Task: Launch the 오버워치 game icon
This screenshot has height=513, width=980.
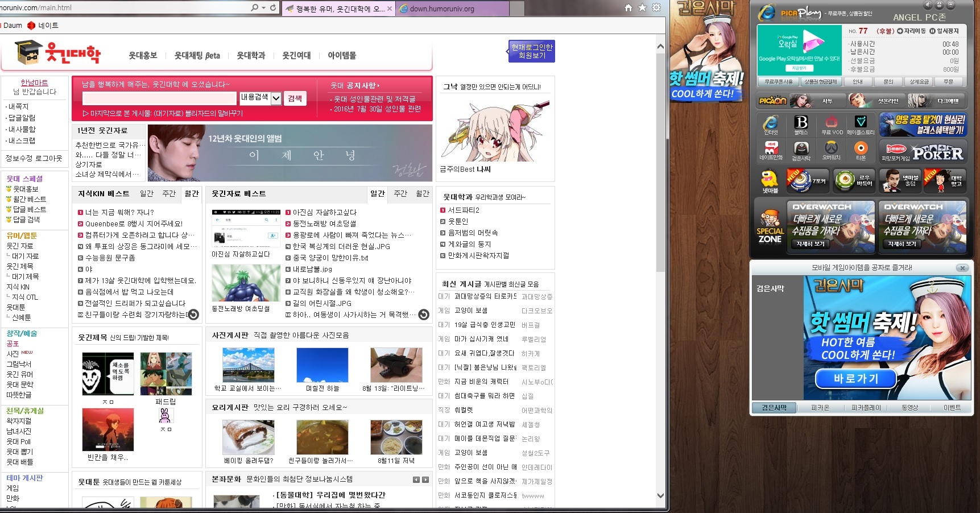Action: (x=831, y=150)
